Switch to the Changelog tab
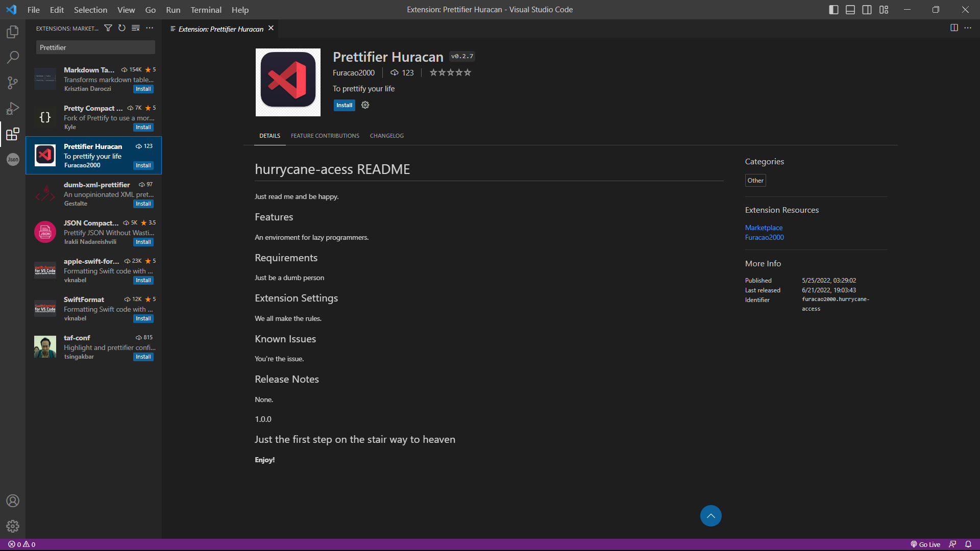 (x=387, y=136)
